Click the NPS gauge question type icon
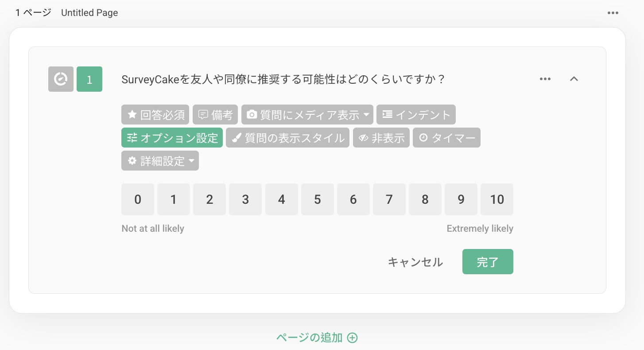This screenshot has height=350, width=644. (61, 79)
